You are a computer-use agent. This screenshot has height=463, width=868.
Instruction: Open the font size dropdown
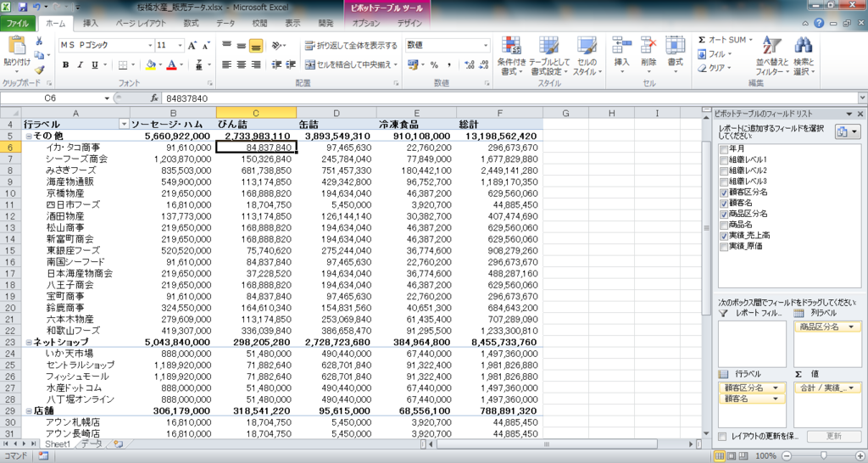point(180,46)
